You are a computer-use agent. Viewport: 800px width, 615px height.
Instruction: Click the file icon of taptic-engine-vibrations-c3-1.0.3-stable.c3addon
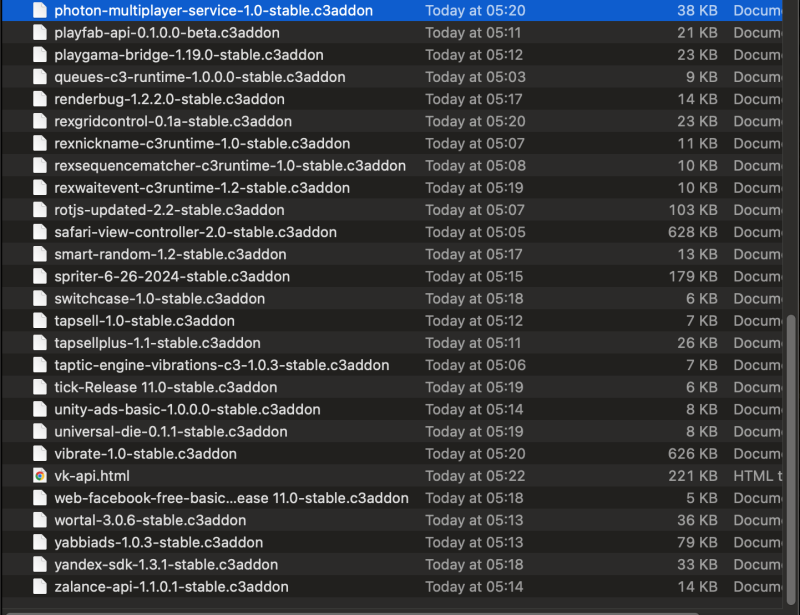40,365
